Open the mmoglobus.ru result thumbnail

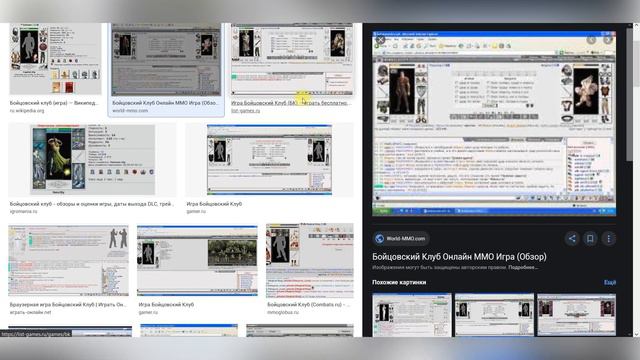(x=310, y=260)
